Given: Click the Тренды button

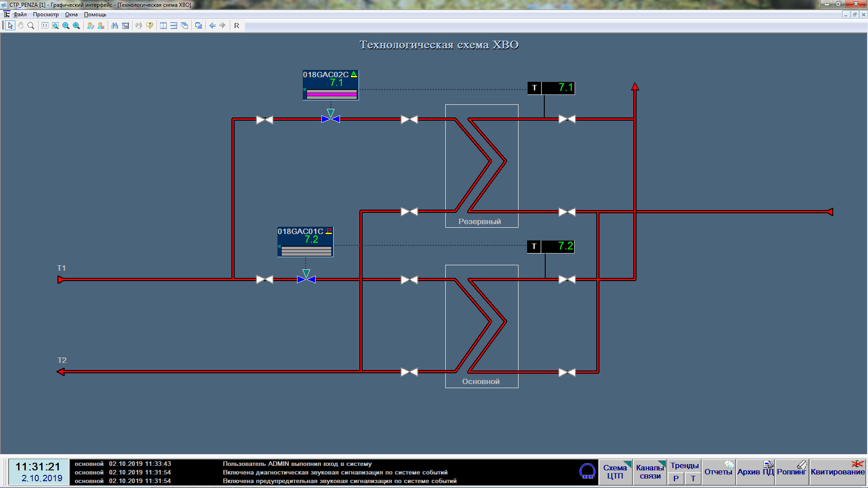Looking at the screenshot, I should (684, 466).
